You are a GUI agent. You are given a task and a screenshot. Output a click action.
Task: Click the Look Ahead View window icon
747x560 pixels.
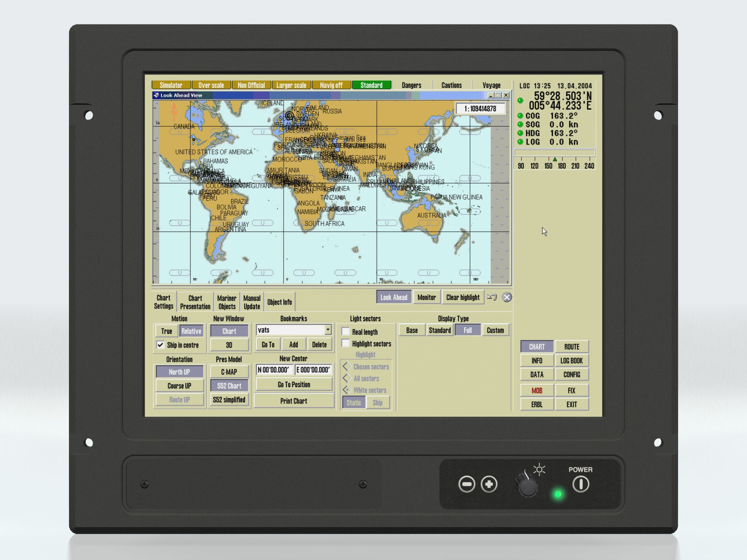(156, 95)
